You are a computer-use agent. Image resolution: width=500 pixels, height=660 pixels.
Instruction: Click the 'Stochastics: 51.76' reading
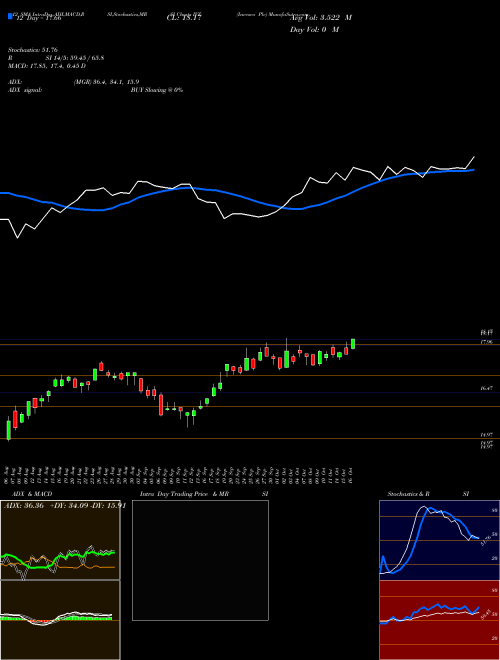(33, 51)
